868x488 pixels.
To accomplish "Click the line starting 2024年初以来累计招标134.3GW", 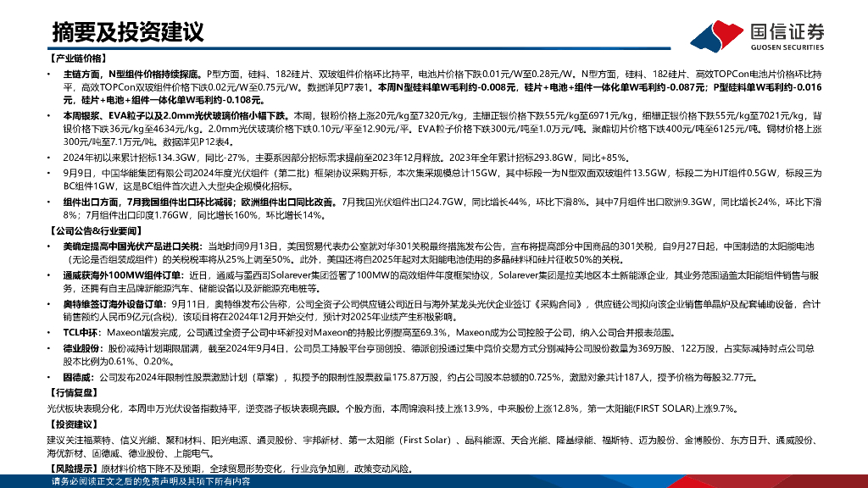I will (346, 158).
